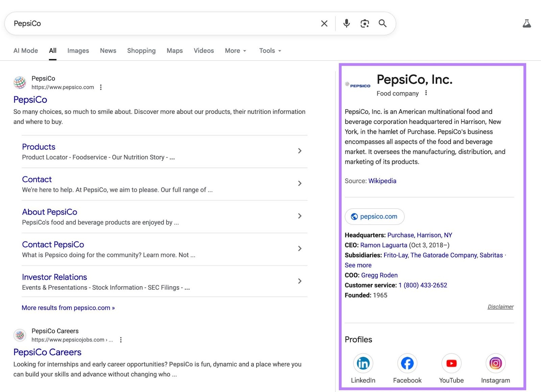Click the voice search microphone icon

pos(346,23)
